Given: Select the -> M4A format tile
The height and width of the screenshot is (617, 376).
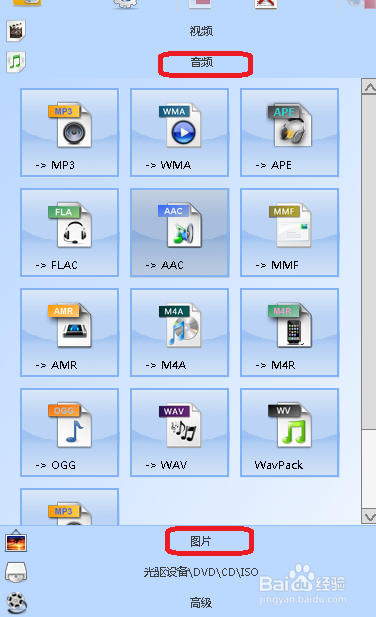Looking at the screenshot, I should click(179, 333).
